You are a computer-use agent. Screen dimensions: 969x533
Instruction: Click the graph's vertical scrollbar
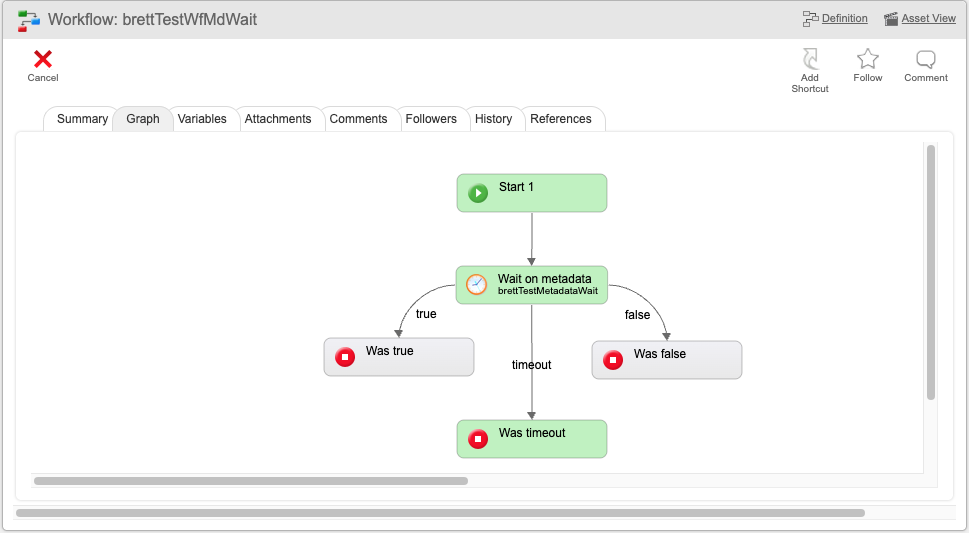[931, 272]
